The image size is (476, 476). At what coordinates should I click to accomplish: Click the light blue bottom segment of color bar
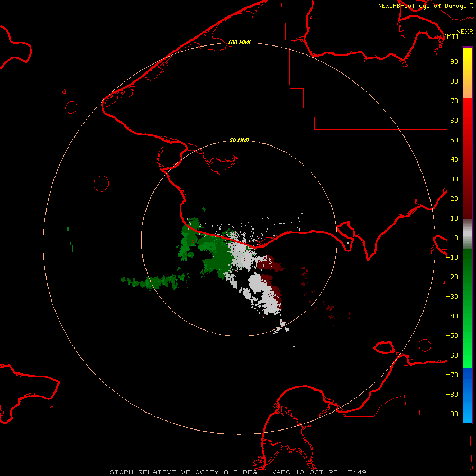(467, 396)
